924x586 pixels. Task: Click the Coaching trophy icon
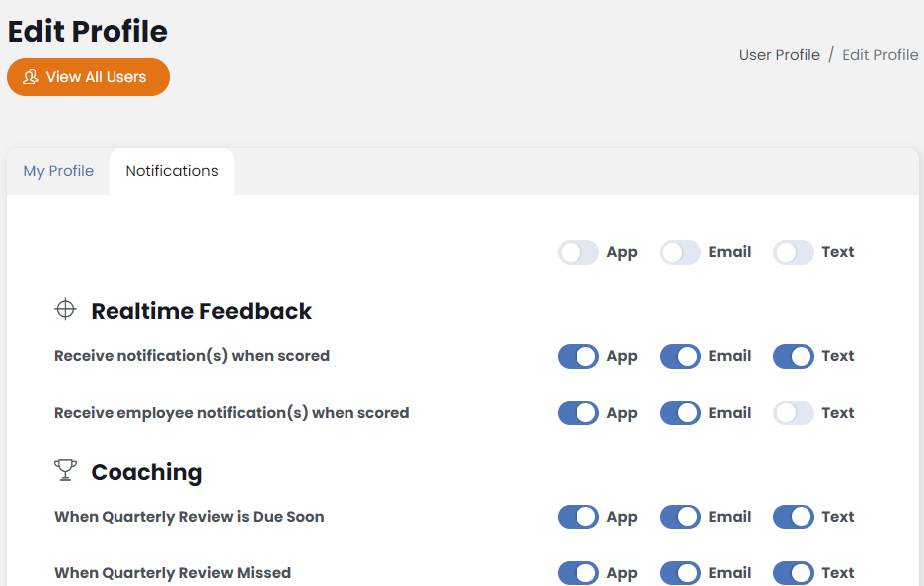(x=65, y=470)
